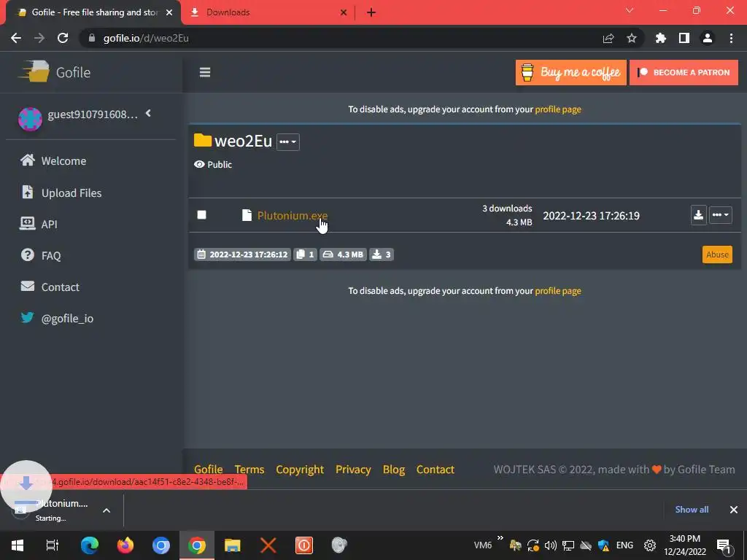Close the downloads shelf
The width and height of the screenshot is (747, 560).
tap(734, 510)
